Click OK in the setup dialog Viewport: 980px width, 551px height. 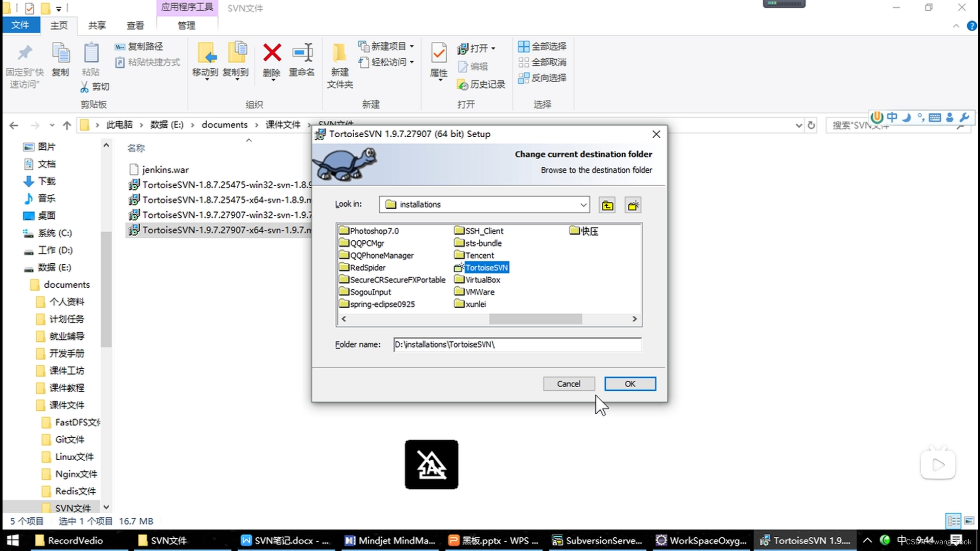630,384
